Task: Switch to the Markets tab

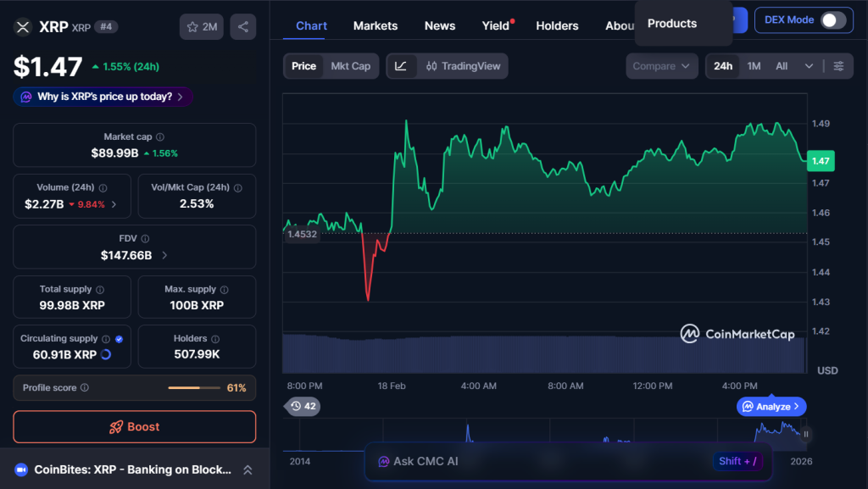Action: pos(375,26)
